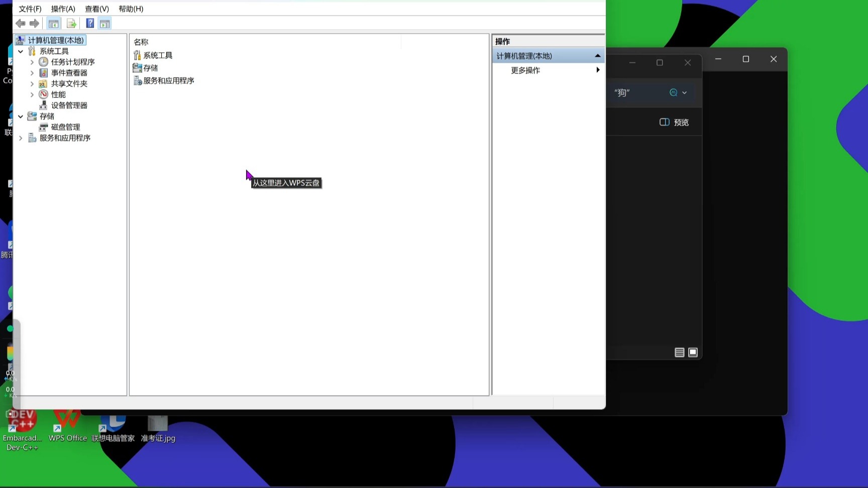Select 性能 icon in tree
Screen dimensions: 868x488
tap(44, 94)
